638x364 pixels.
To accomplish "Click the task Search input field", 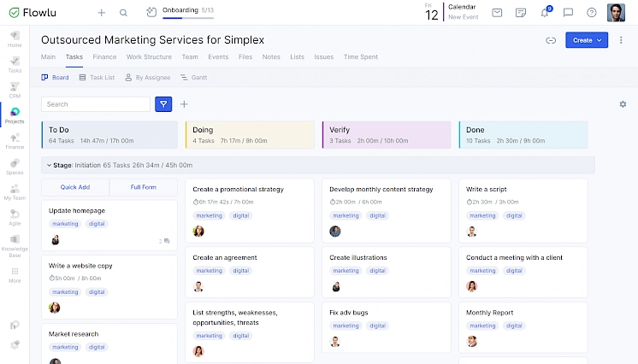I will (96, 104).
